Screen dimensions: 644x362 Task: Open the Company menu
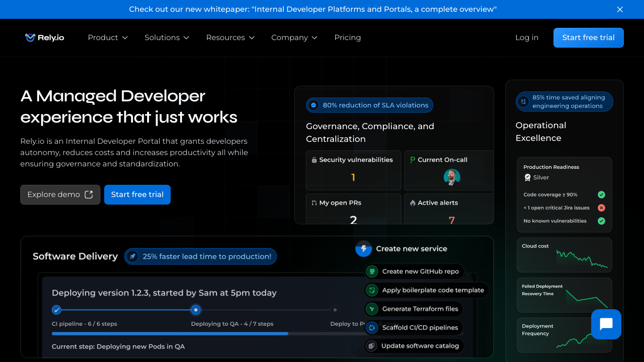[x=295, y=38]
